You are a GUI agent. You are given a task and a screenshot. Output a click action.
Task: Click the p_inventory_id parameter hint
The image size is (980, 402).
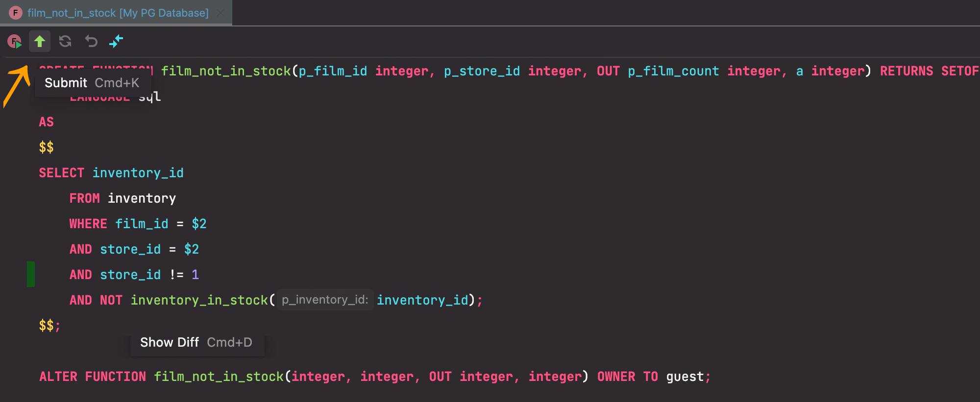pos(325,300)
